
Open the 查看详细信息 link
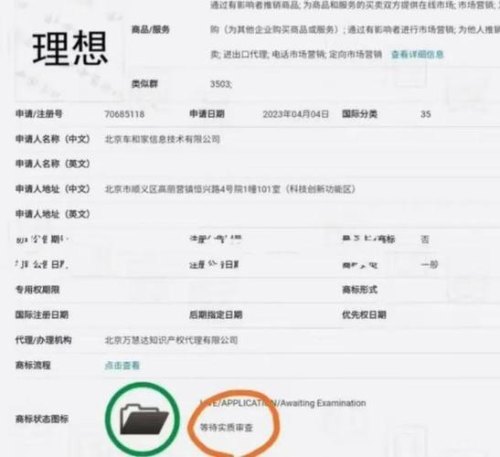click(417, 54)
